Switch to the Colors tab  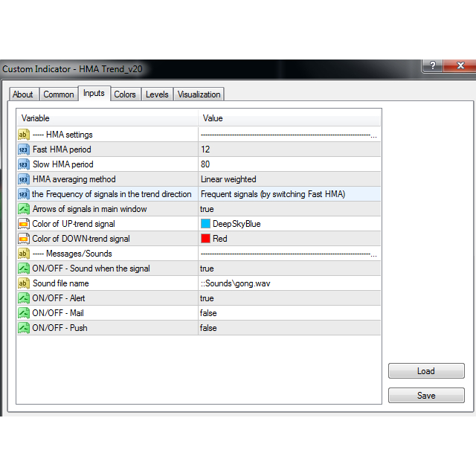pyautogui.click(x=125, y=94)
